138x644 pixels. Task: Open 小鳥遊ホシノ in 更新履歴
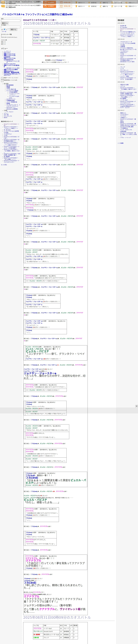point(123,118)
